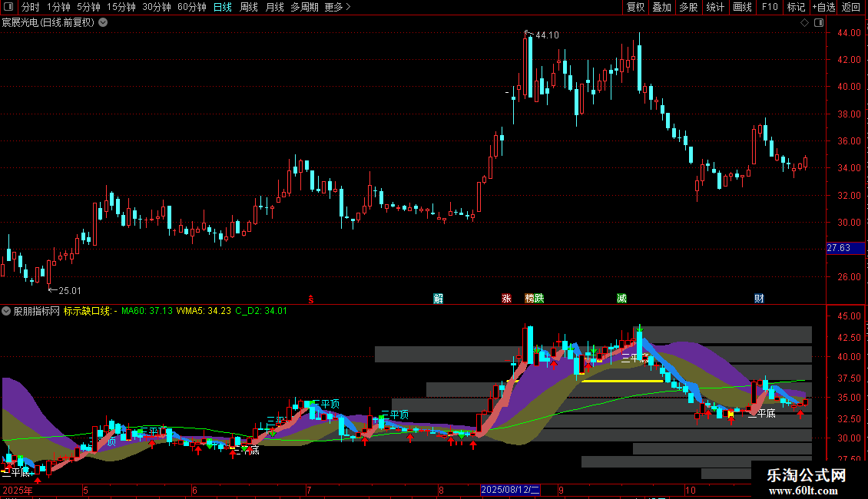
Task: Click the C_D2: 34.01 value
Action: [x=261, y=311]
